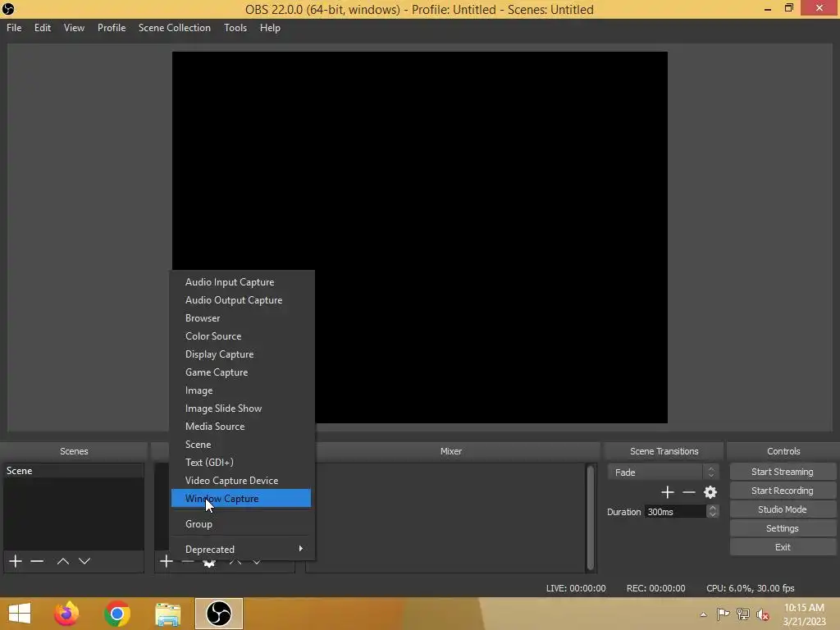Screen dimensions: 840x630
Task: Open the Tools menu
Action: [235, 28]
